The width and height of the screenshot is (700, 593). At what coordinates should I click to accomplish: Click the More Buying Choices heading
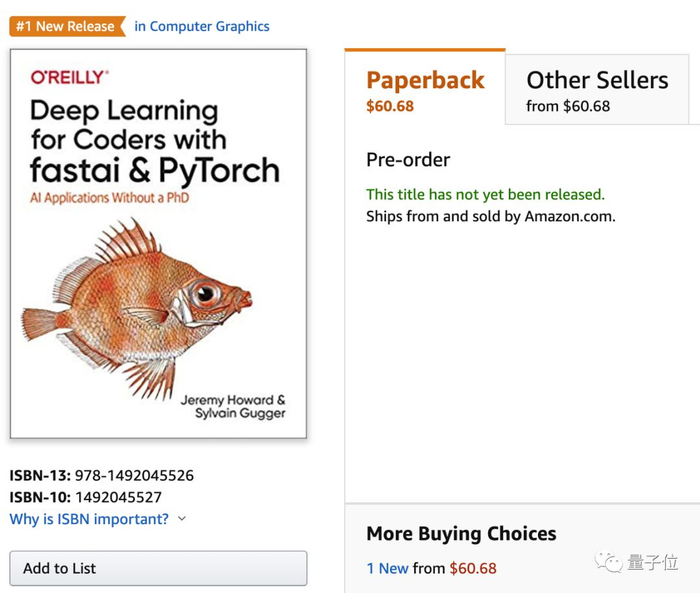tap(461, 533)
